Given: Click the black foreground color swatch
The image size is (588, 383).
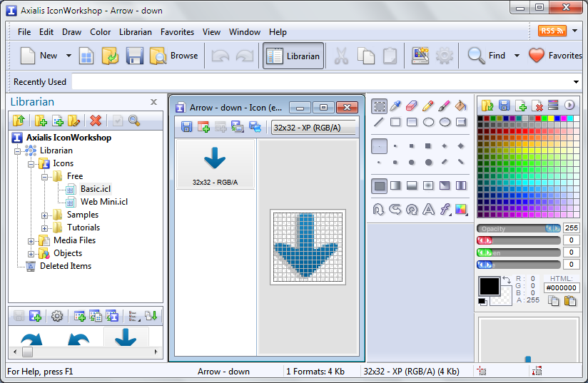Looking at the screenshot, I should (490, 287).
